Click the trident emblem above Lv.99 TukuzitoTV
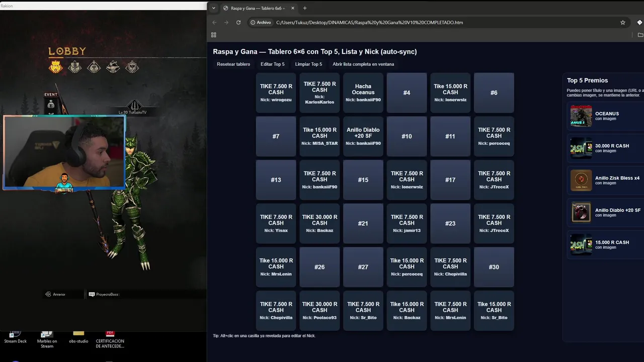The width and height of the screenshot is (644, 362). point(134,105)
